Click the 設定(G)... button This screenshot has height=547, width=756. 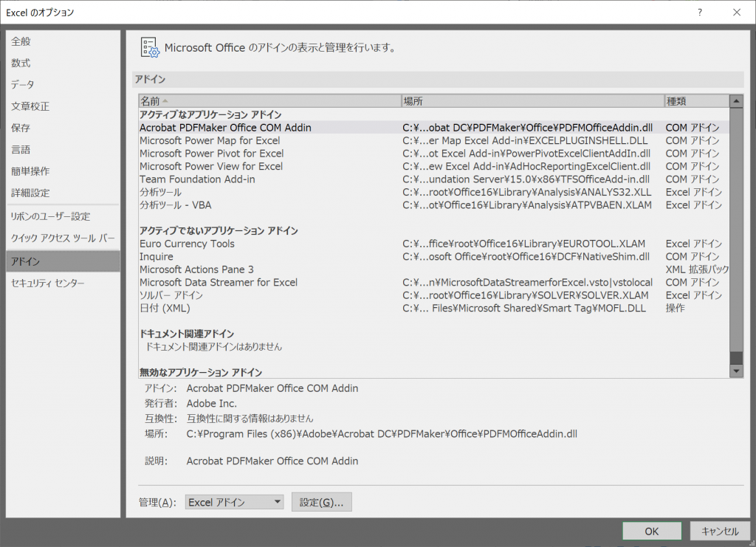(321, 501)
